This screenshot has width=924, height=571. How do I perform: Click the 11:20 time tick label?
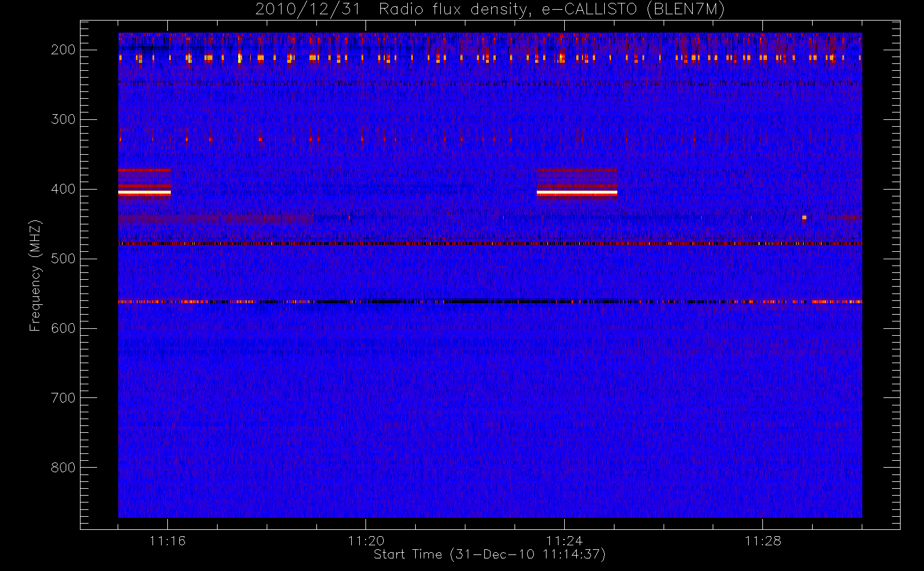click(366, 541)
